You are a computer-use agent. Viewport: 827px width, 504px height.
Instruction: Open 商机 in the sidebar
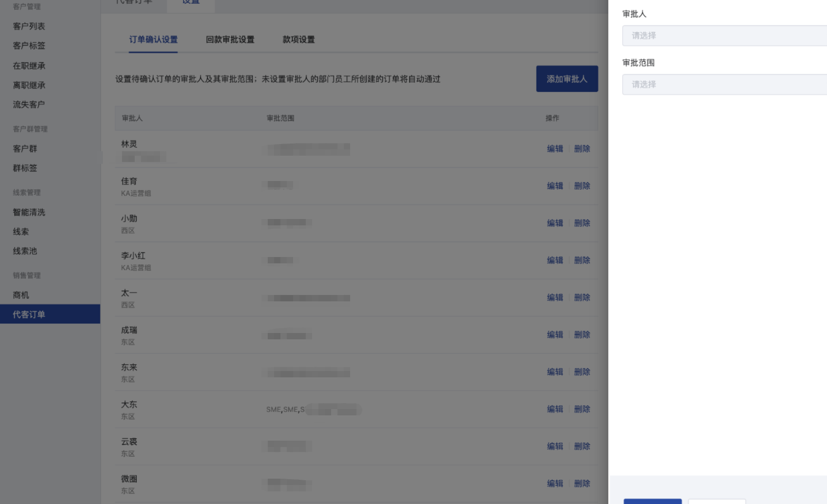click(21, 295)
